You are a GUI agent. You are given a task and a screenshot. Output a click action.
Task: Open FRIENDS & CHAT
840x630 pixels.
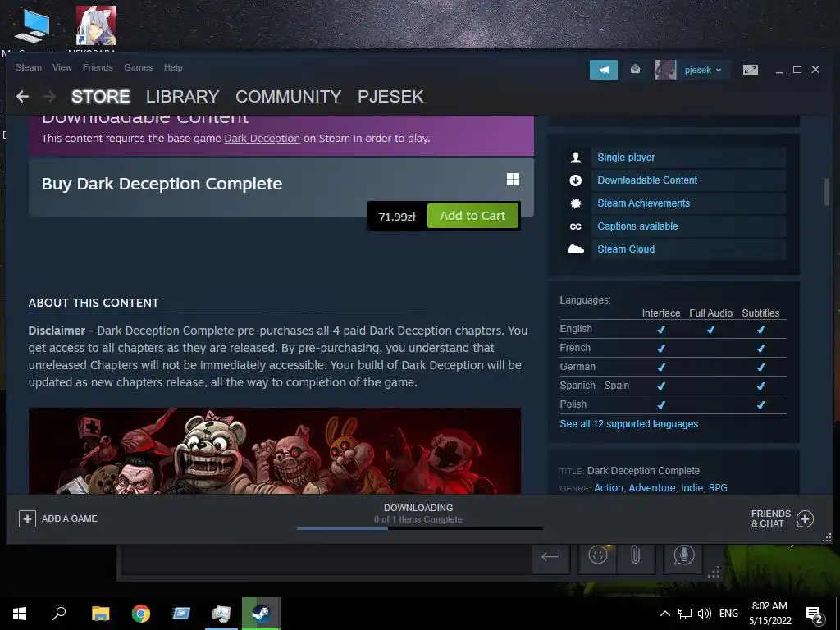(x=771, y=518)
